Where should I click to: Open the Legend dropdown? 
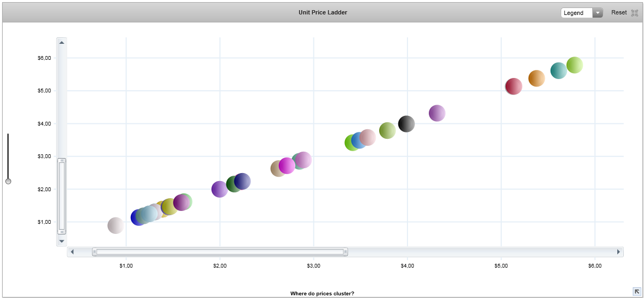point(582,13)
